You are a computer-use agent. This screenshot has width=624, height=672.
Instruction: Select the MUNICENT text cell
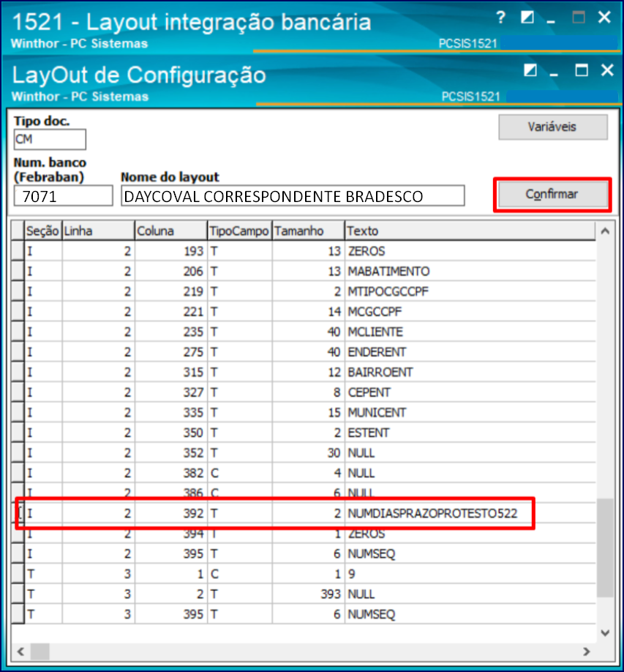[470, 412]
